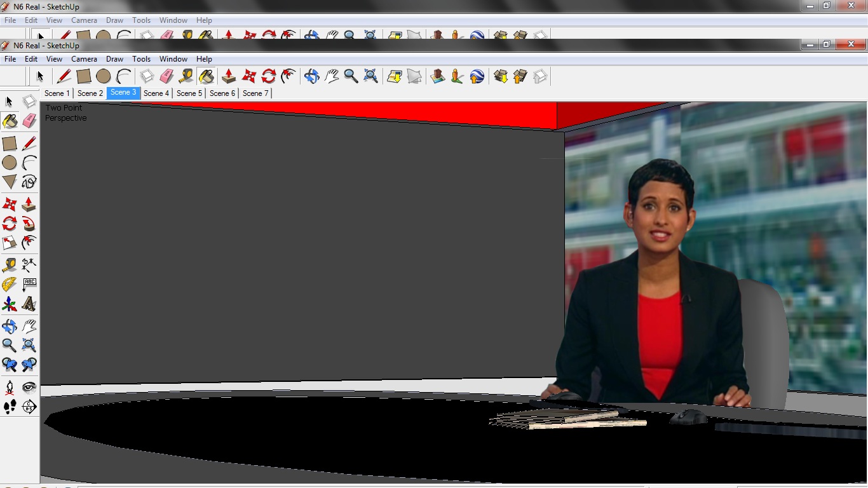The width and height of the screenshot is (868, 488).
Task: Click the Get Models icon
Action: 501,76
